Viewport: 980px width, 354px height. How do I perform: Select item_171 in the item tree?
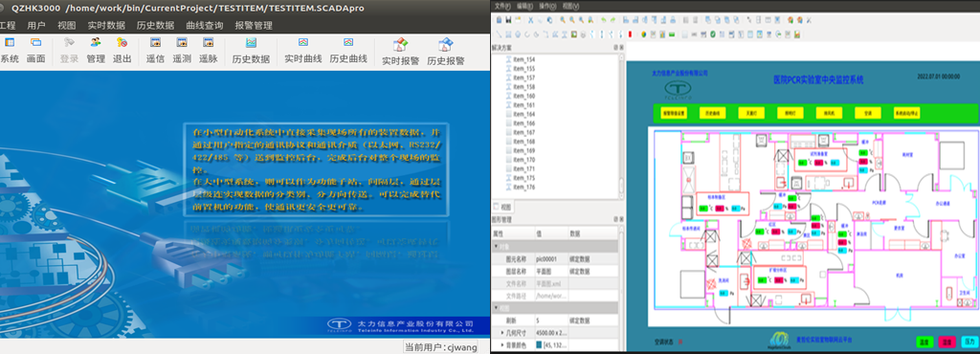tap(523, 168)
